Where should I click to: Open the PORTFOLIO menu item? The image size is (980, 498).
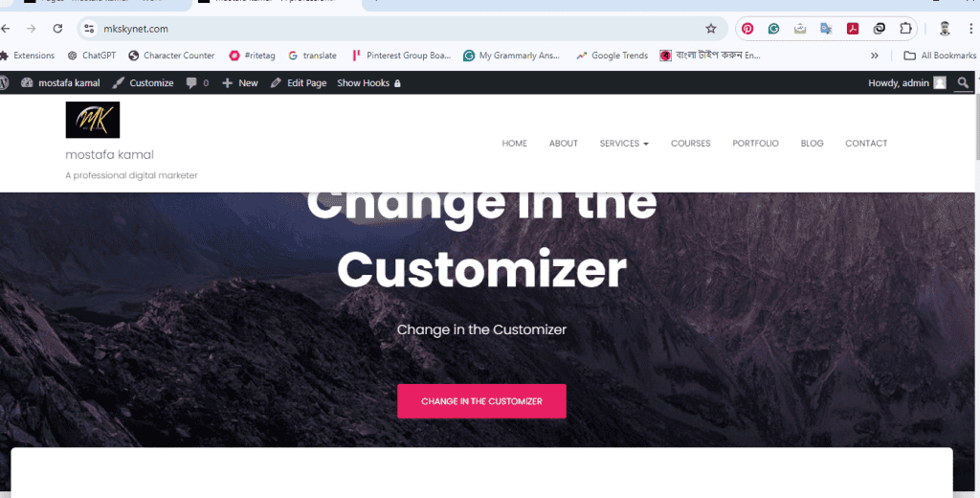point(755,144)
